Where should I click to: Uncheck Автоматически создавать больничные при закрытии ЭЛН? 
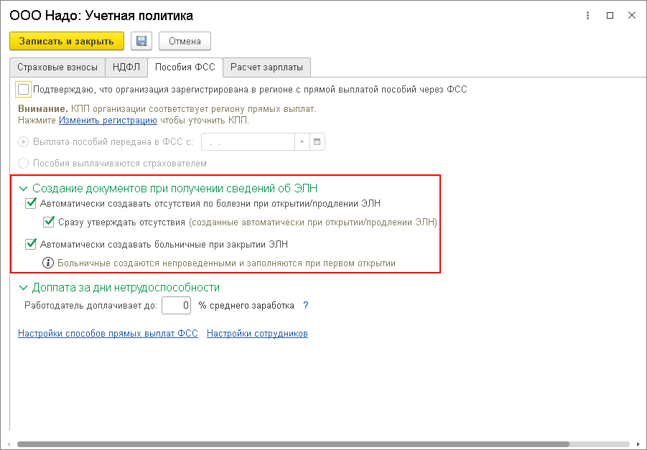click(31, 244)
